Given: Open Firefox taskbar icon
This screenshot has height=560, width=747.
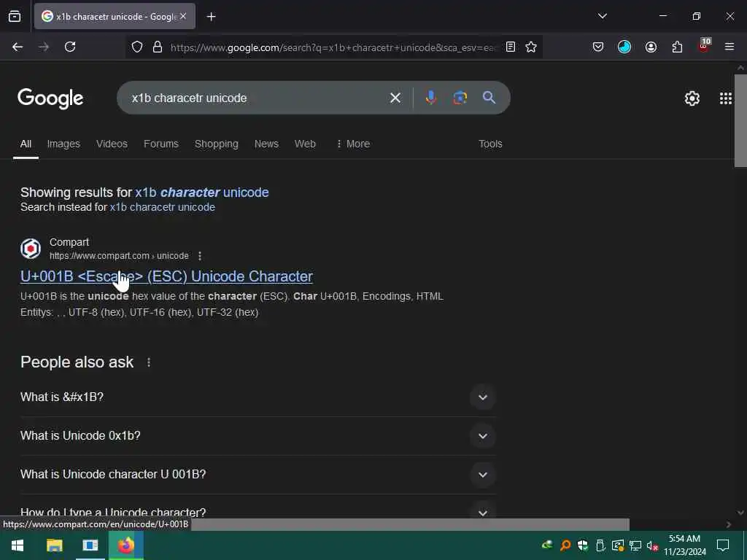Looking at the screenshot, I should coord(125,545).
